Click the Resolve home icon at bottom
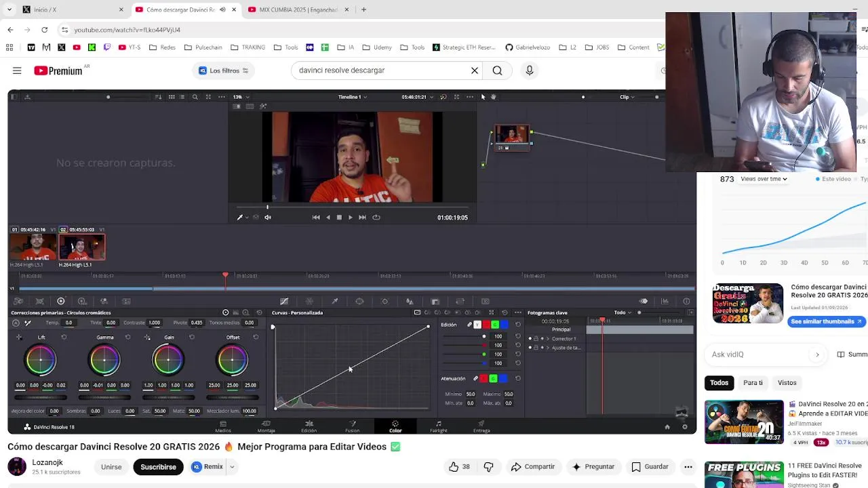868x488 pixels. (667, 427)
